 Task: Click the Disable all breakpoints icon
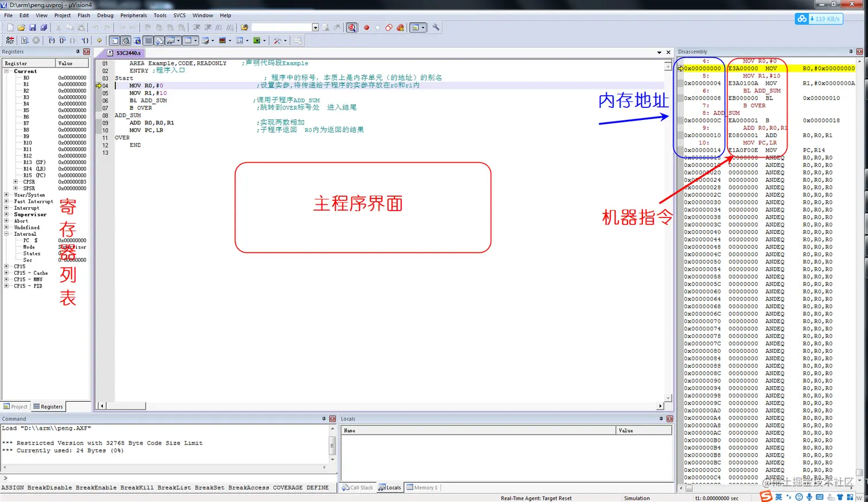pyautogui.click(x=389, y=27)
